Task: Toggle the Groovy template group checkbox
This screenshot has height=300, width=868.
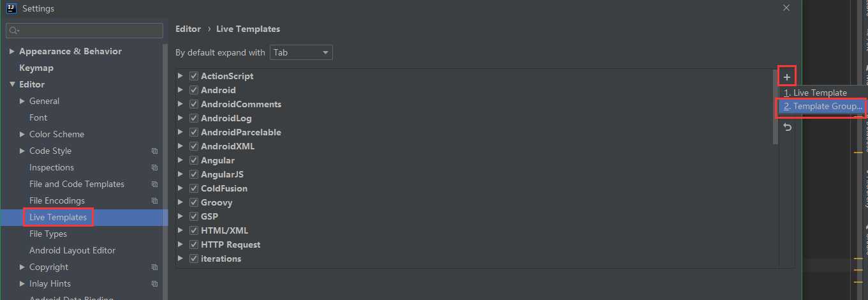Action: (194, 202)
